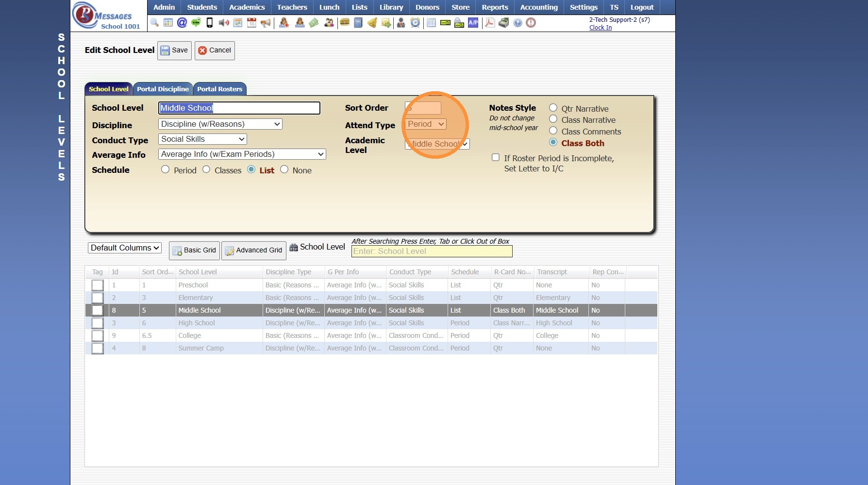Click the yellow check icon
Image resolution: width=868 pixels, height=485 pixels.
pos(445,22)
